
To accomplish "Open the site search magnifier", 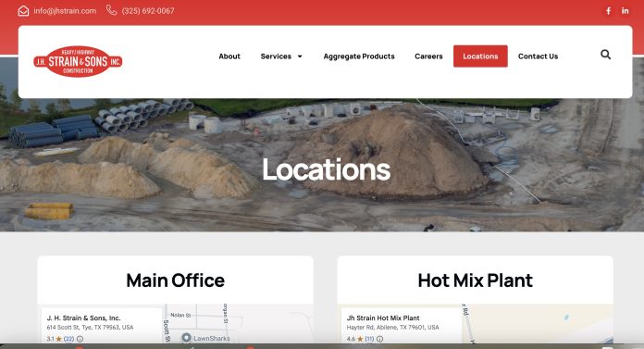I will [605, 55].
